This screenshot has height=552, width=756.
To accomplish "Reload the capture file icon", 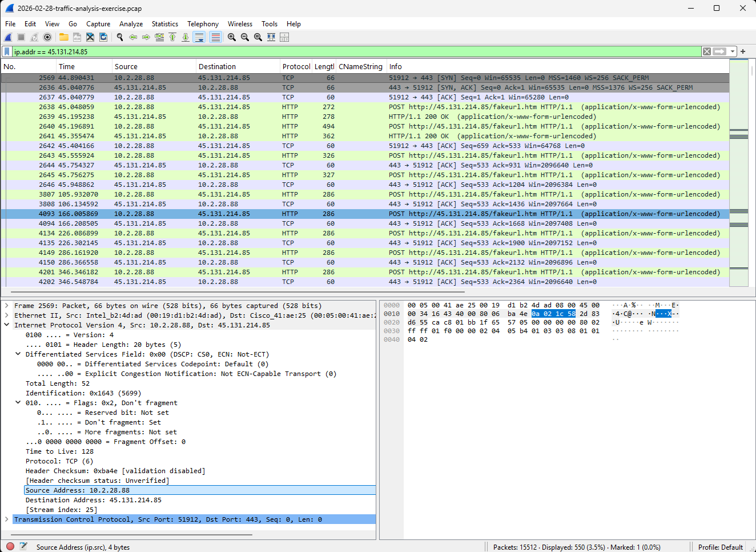I will point(103,37).
